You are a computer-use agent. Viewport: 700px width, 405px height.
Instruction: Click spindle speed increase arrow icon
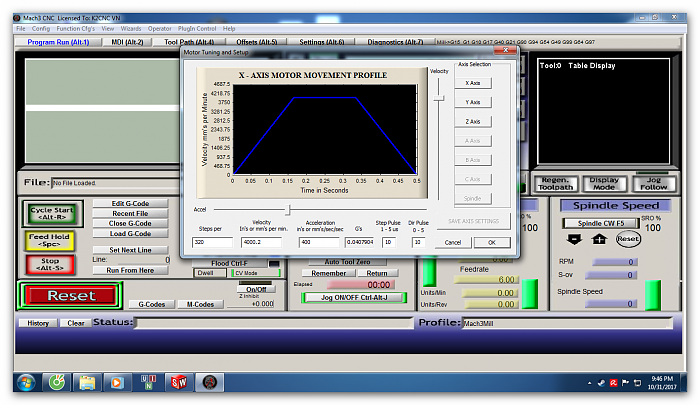pyautogui.click(x=599, y=239)
